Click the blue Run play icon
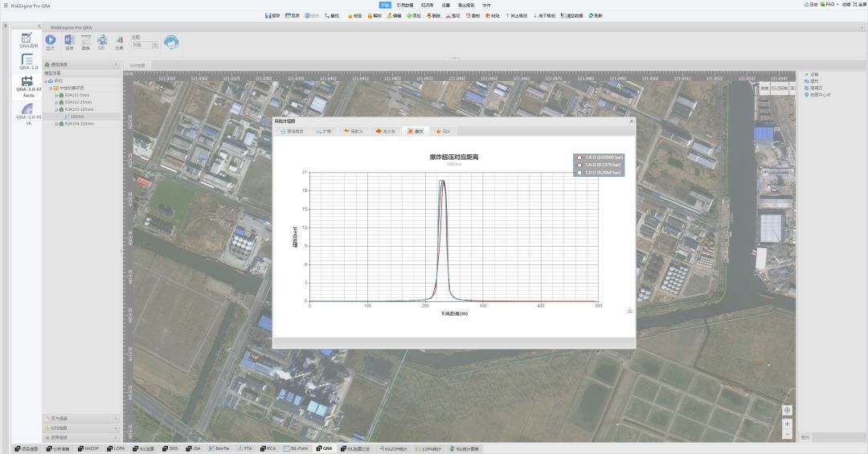 coord(50,40)
